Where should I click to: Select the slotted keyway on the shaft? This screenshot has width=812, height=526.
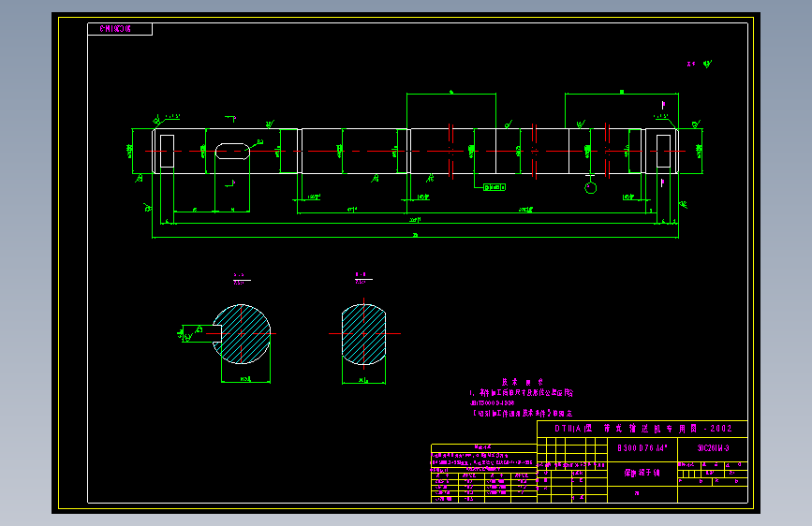pos(232,152)
